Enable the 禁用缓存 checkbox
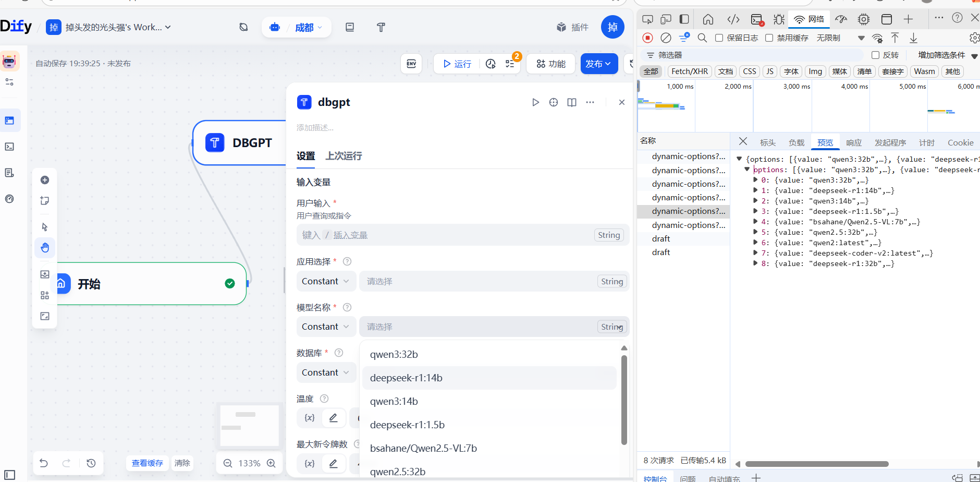 [x=770, y=38]
